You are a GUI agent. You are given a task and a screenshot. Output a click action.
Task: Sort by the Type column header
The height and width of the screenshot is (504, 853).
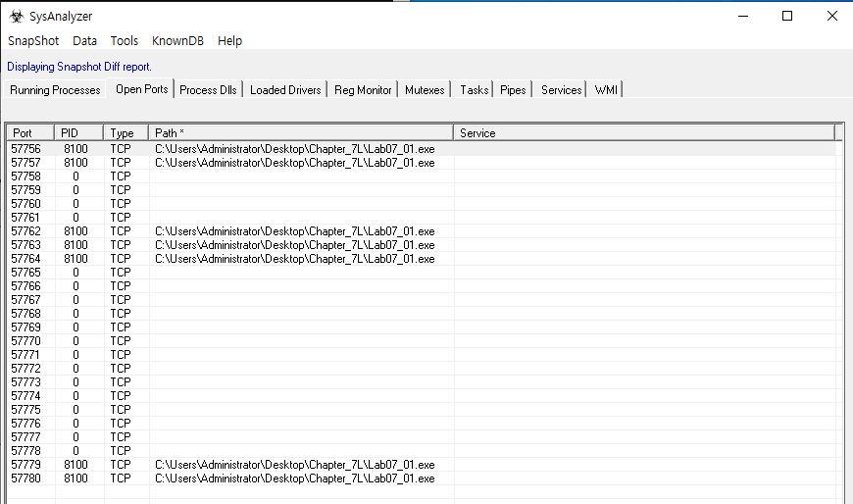tap(126, 132)
